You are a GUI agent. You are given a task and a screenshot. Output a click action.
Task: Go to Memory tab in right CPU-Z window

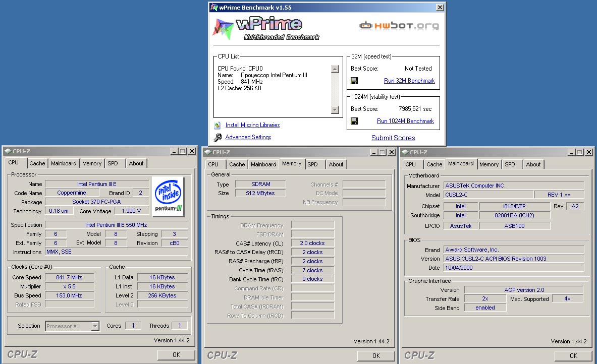489,164
